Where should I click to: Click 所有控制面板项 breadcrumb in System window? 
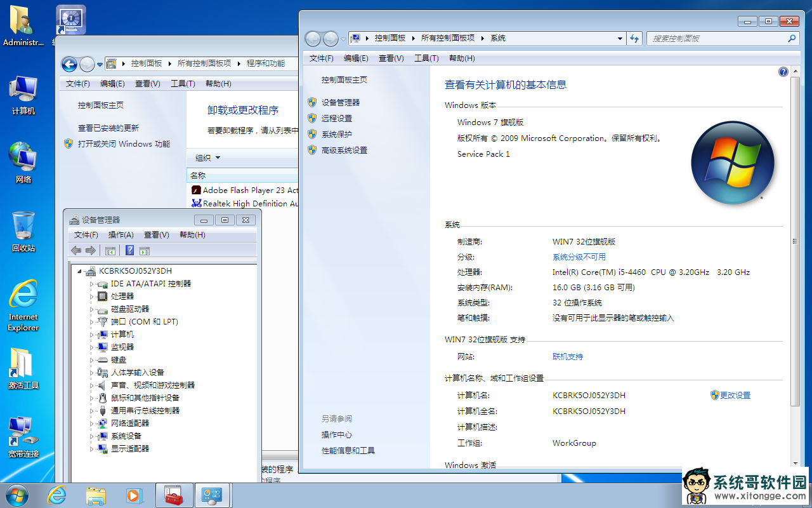point(448,38)
